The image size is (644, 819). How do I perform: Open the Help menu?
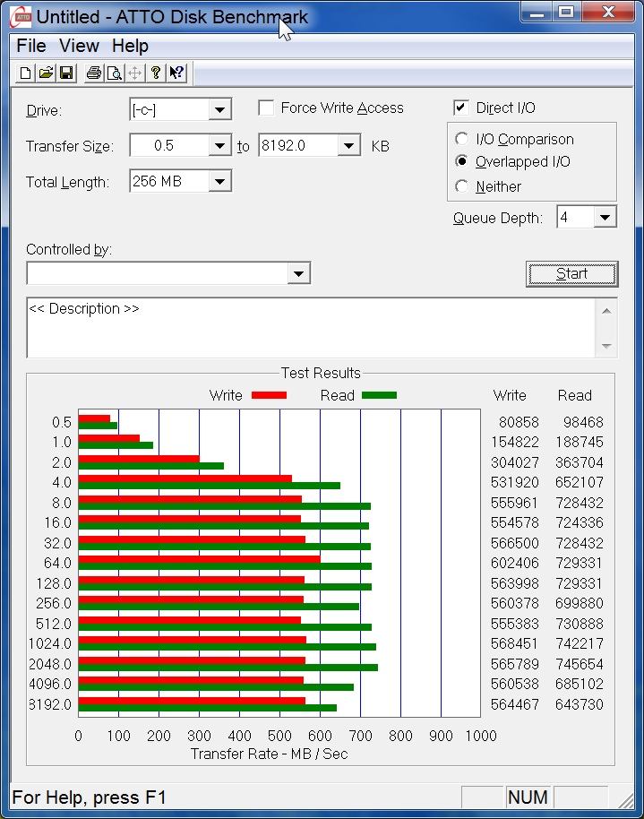click(x=130, y=46)
